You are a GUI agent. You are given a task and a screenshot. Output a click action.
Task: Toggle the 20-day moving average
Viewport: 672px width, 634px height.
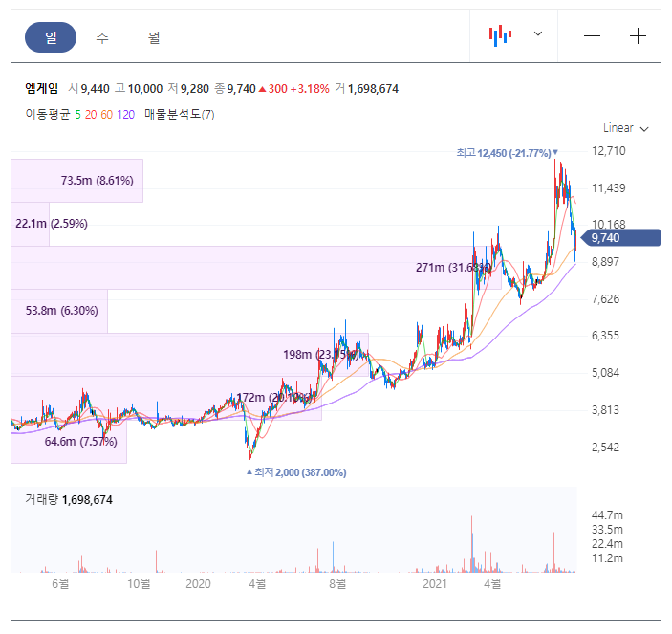(x=91, y=115)
